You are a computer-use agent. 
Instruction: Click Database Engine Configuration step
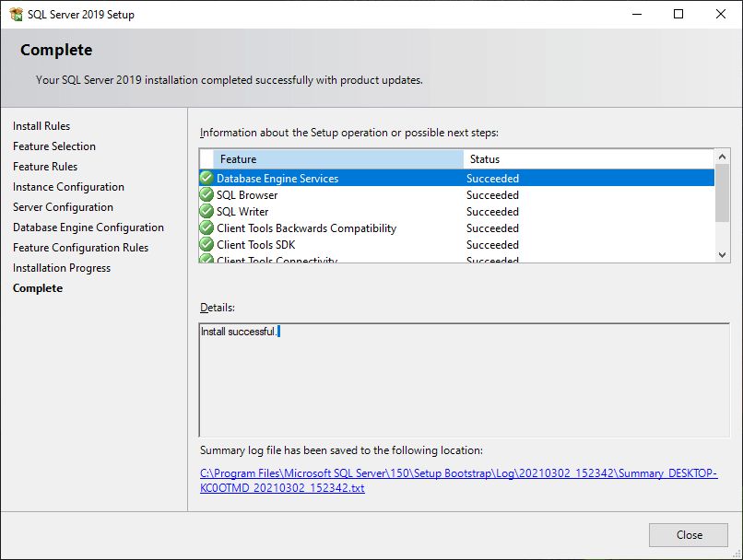[88, 227]
